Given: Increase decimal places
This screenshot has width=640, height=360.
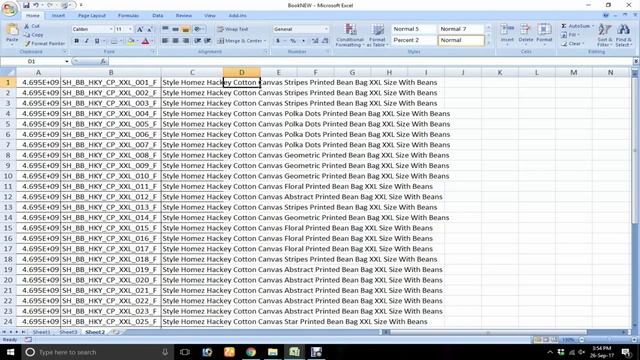Looking at the screenshot, I should (315, 41).
